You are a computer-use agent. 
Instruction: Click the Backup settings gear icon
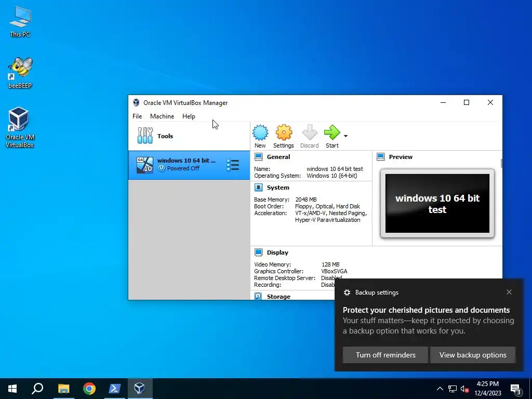click(x=347, y=292)
